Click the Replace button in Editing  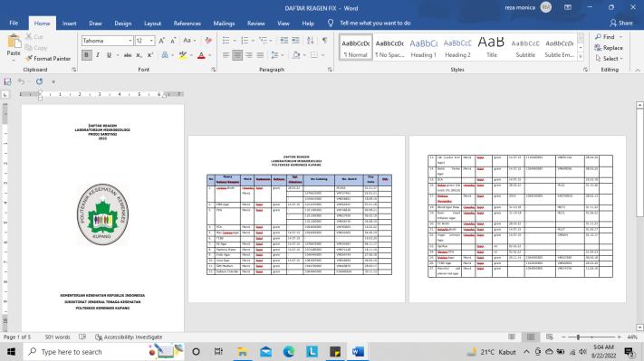point(609,48)
